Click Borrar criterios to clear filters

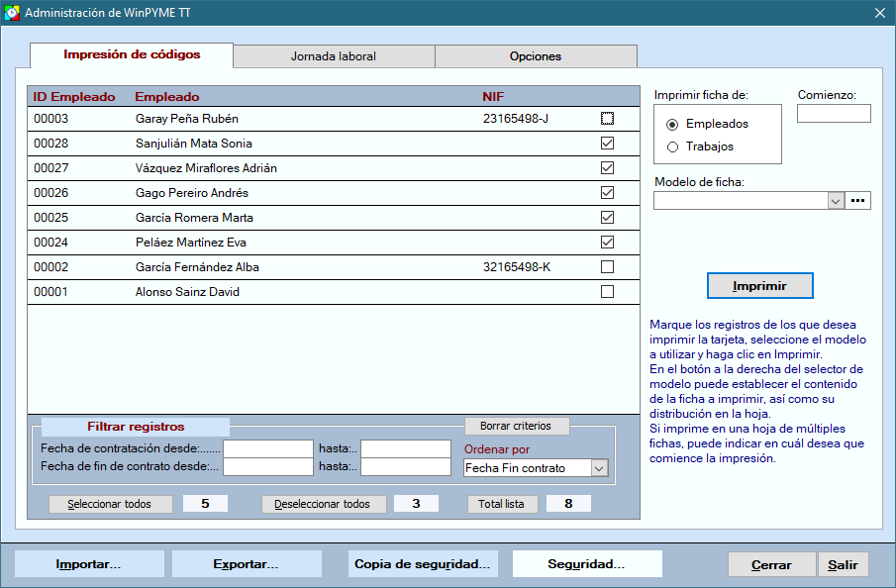(517, 426)
